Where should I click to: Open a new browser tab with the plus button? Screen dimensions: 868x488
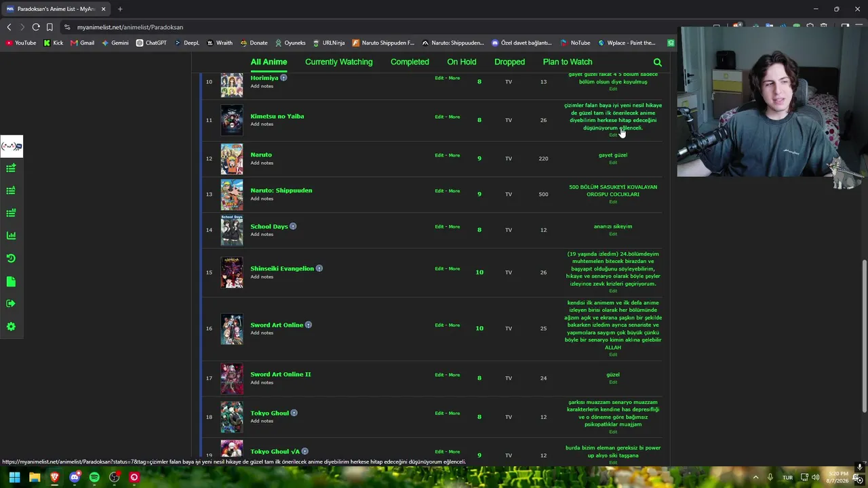(120, 9)
